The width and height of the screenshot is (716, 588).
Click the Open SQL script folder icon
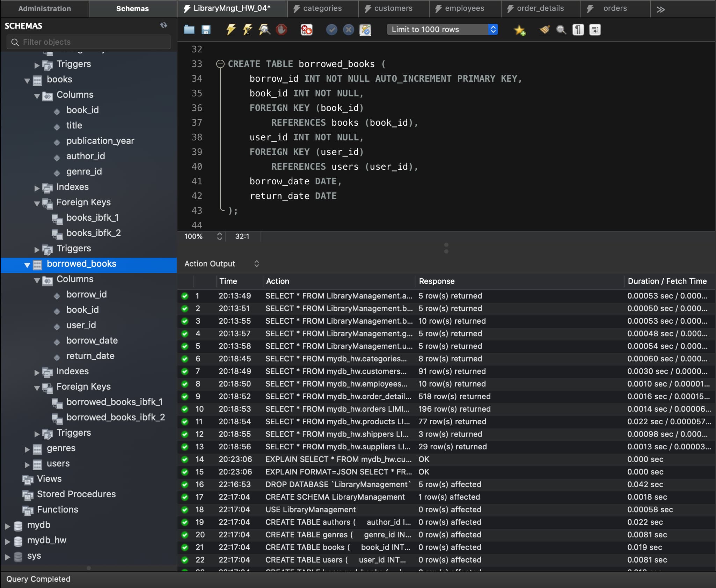tap(189, 30)
